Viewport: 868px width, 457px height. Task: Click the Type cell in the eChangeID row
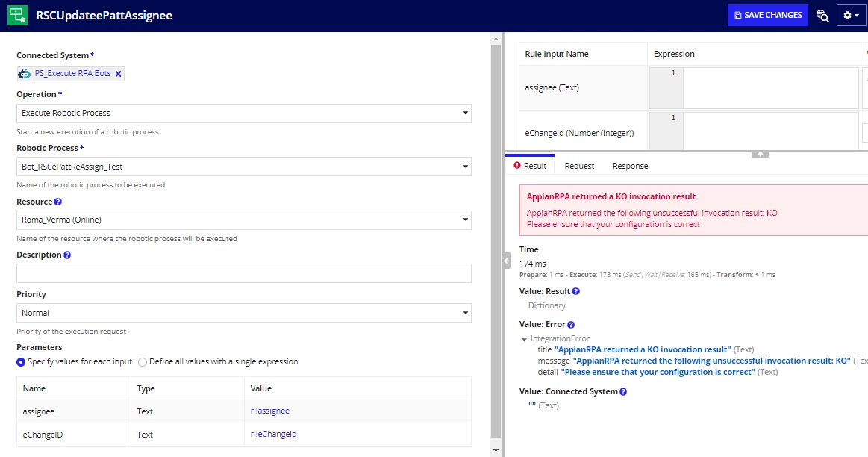[x=187, y=435]
